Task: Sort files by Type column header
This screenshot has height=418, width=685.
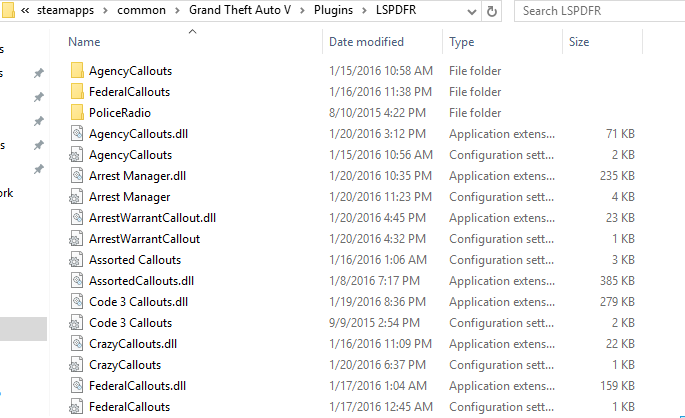Action: click(x=461, y=42)
